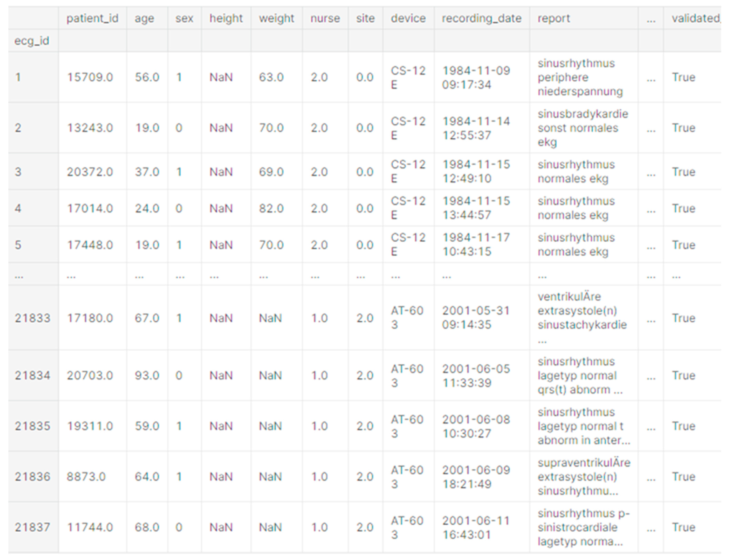
Task: Click the sex column header
Action: coord(184,18)
